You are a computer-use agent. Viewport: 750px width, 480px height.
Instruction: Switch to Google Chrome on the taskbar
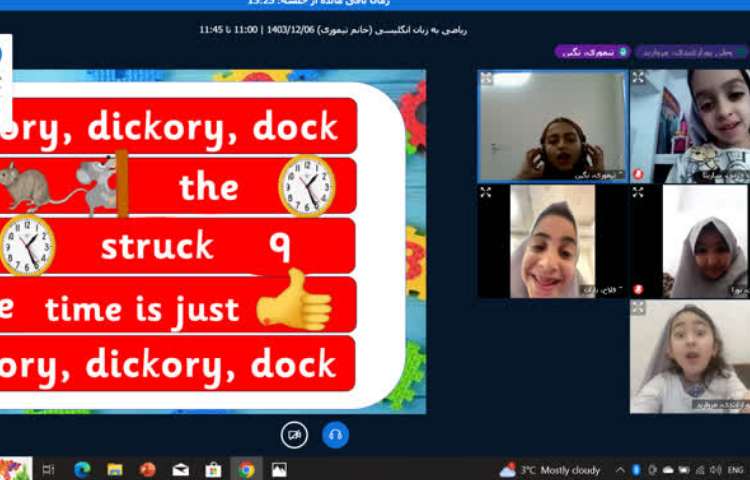[246, 470]
